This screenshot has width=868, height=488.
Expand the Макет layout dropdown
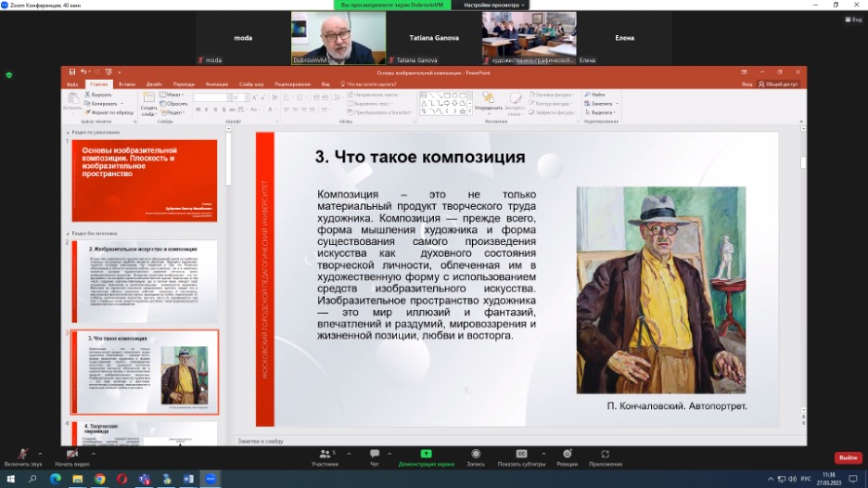(173, 95)
